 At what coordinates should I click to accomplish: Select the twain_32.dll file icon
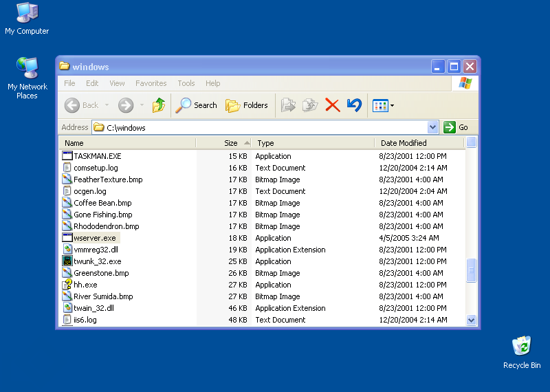[67, 308]
